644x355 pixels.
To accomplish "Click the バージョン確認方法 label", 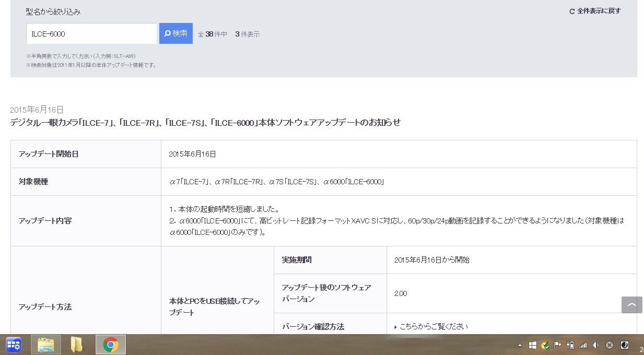I will [x=313, y=327].
